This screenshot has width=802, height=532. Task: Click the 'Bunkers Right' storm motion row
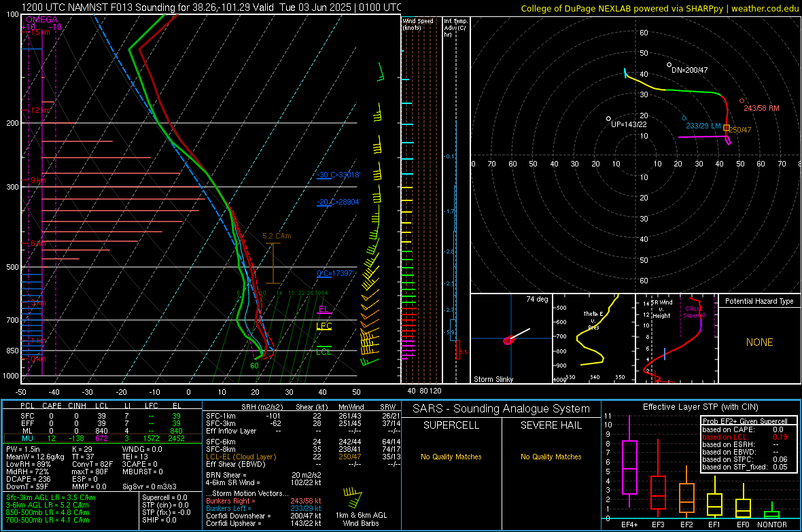pos(264,501)
